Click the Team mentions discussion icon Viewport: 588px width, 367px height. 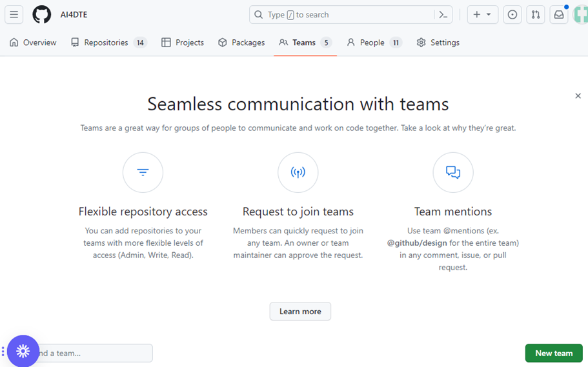pos(453,172)
